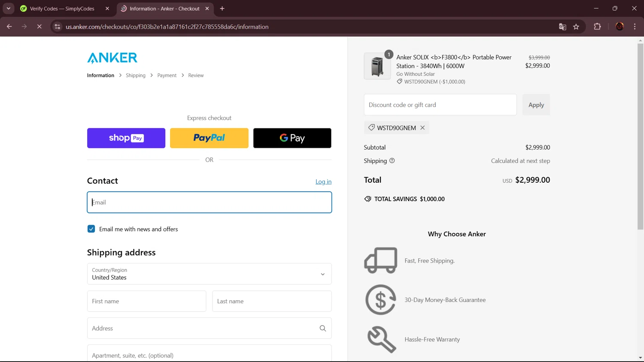This screenshot has width=644, height=362.
Task: Click the product title Anker SOLIX F3800
Action: [x=454, y=62]
